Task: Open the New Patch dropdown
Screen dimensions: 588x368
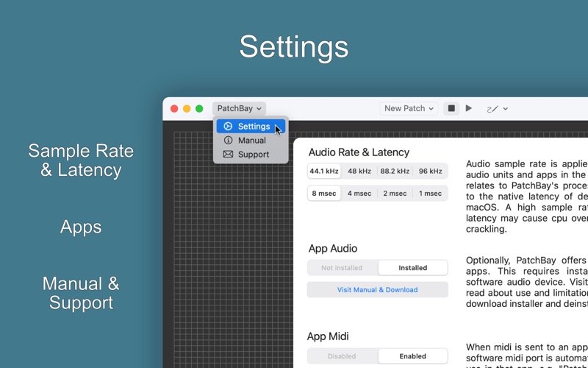Action: pyautogui.click(x=409, y=108)
